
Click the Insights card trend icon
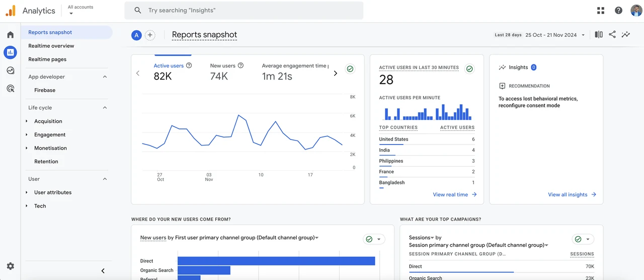502,67
